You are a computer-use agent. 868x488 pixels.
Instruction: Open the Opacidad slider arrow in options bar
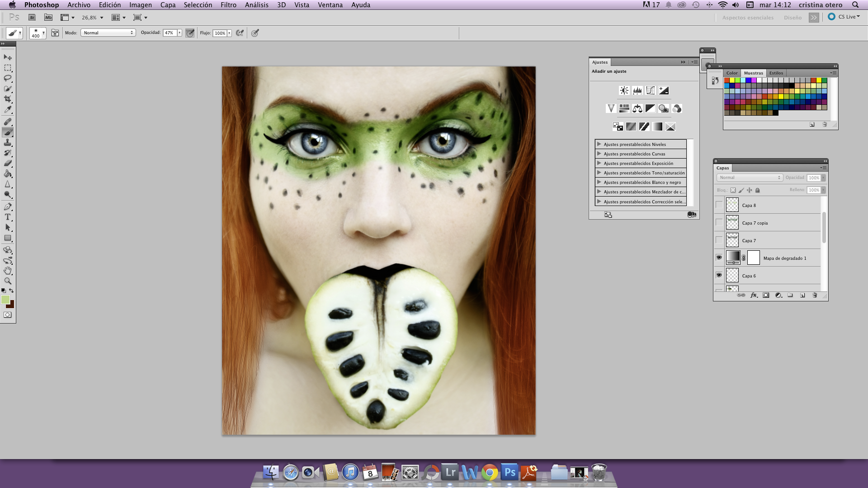[x=179, y=33]
